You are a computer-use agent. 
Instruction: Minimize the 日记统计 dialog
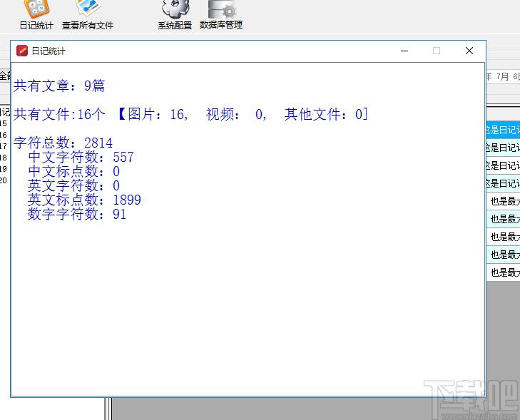point(404,51)
